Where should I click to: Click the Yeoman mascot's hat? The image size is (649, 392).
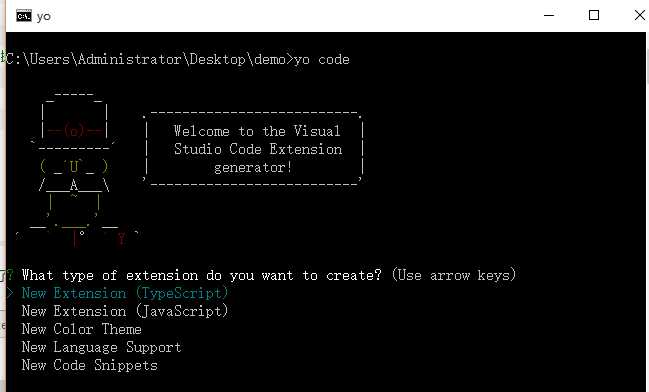tap(75, 120)
